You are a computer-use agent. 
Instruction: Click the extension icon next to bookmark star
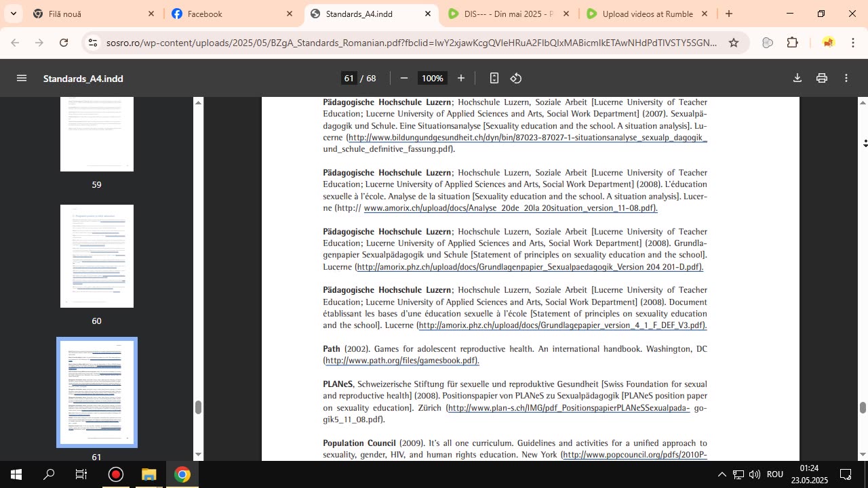click(x=768, y=43)
